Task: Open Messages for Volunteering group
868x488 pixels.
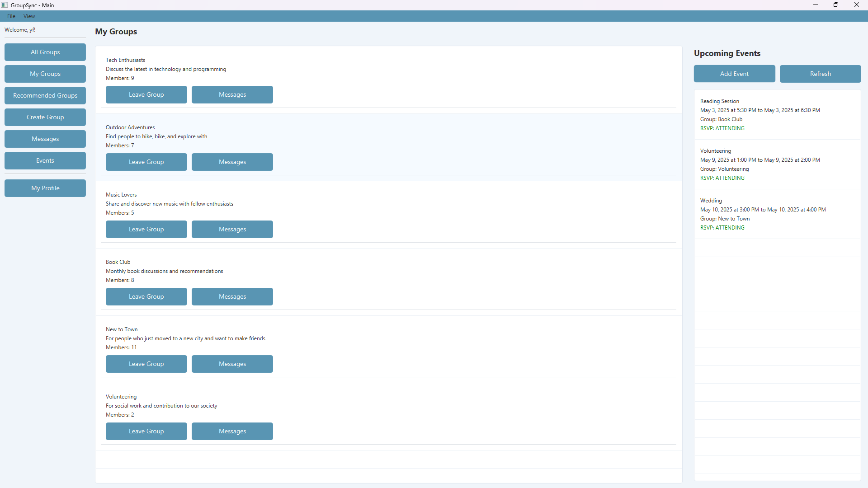Action: tap(232, 431)
